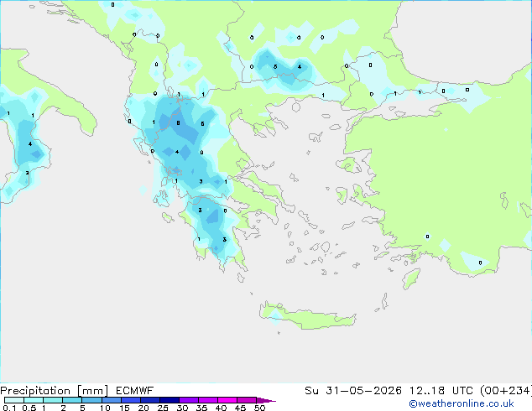Select the '12..18 UTC' time range text
This screenshot has width=532, height=411.
(x=441, y=391)
